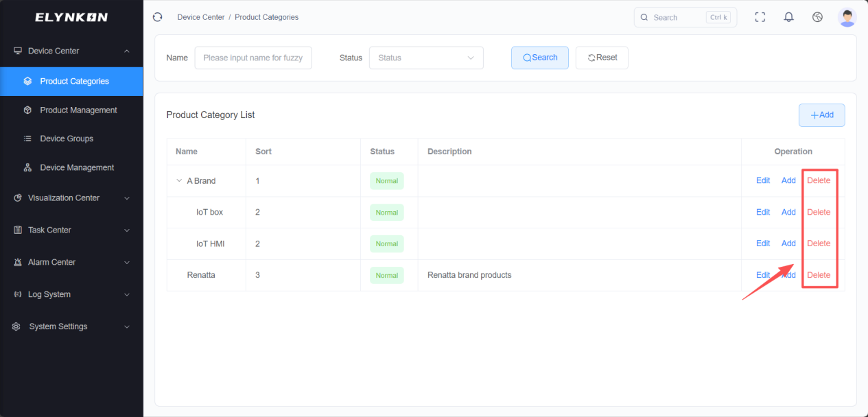Screen dimensions: 868x417
Task: Delete the A Brand category
Action: click(819, 180)
